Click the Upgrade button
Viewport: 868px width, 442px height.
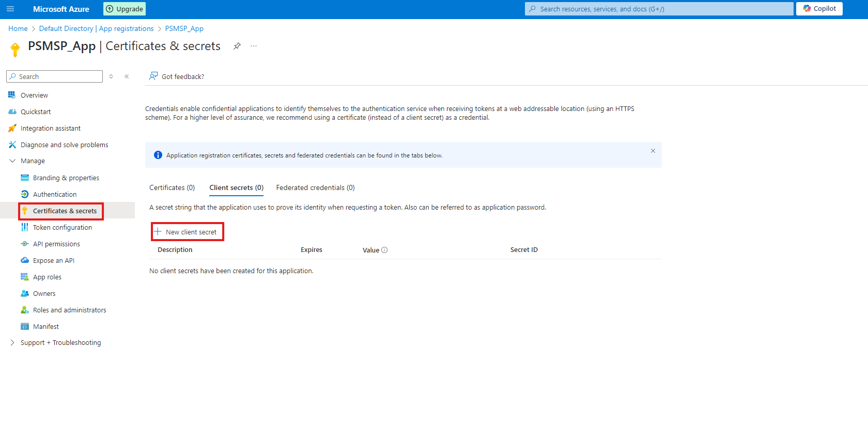(125, 9)
